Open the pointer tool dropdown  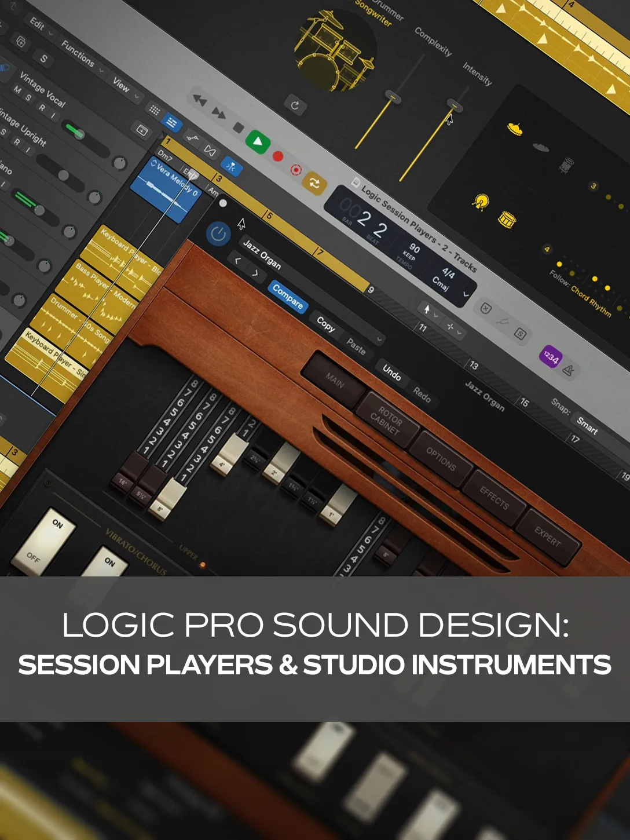pos(431,312)
